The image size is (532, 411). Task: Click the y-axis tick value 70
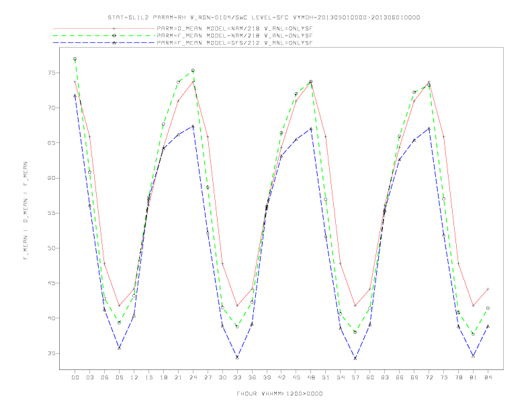51,108
